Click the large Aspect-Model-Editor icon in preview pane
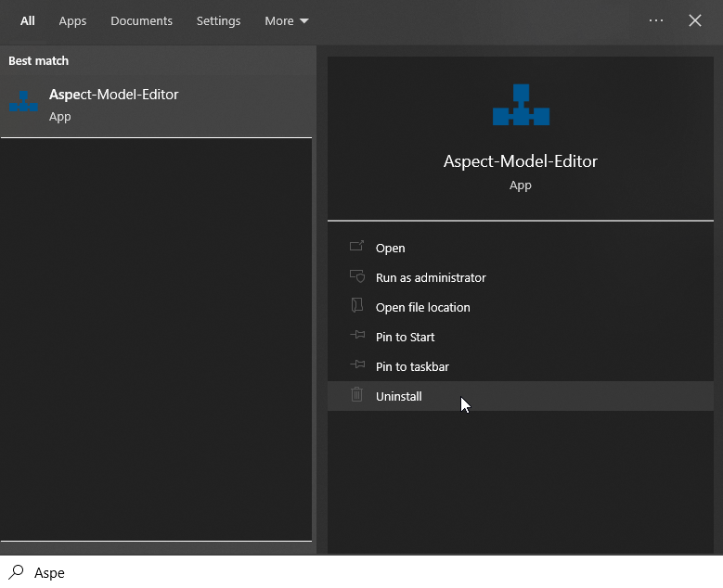 click(521, 105)
